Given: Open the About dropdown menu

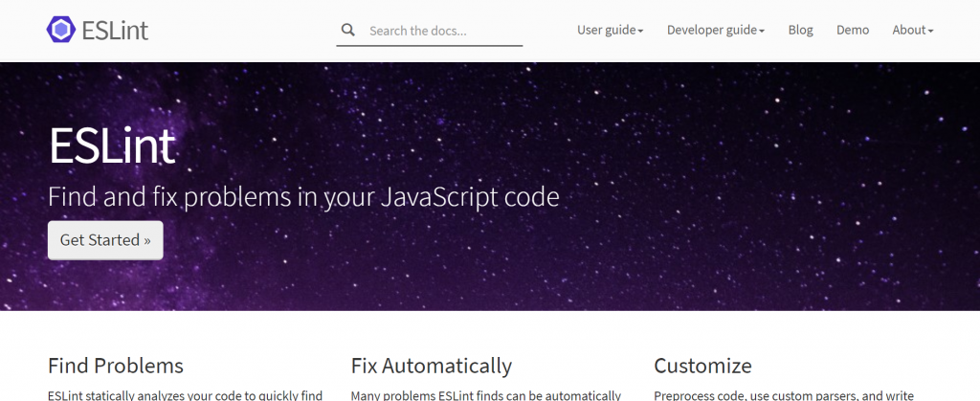Looking at the screenshot, I should [909, 30].
